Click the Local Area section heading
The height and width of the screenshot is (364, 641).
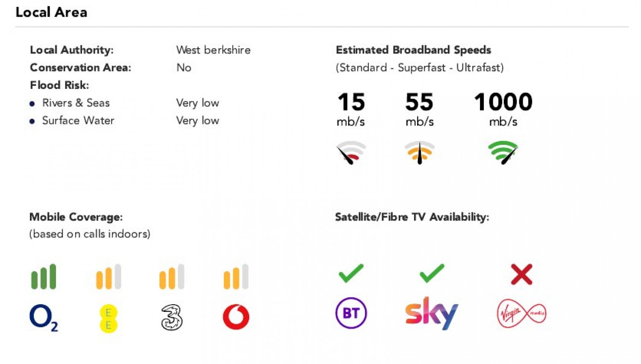click(51, 12)
